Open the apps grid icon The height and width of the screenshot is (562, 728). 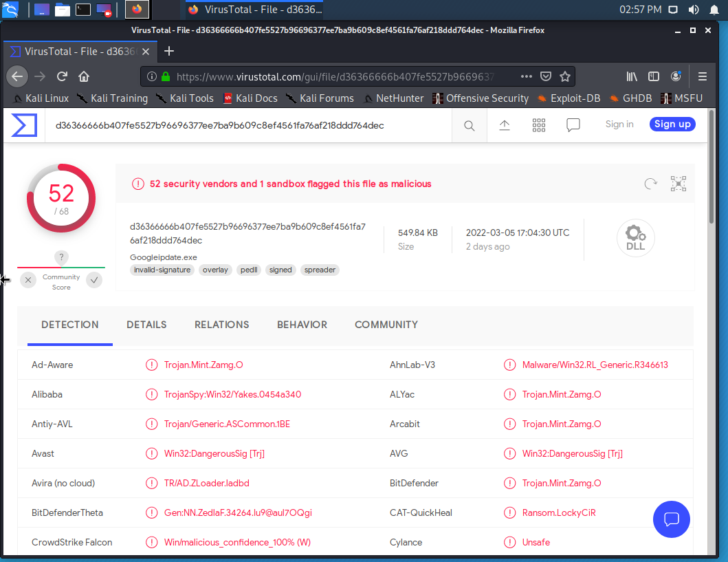[x=538, y=125]
